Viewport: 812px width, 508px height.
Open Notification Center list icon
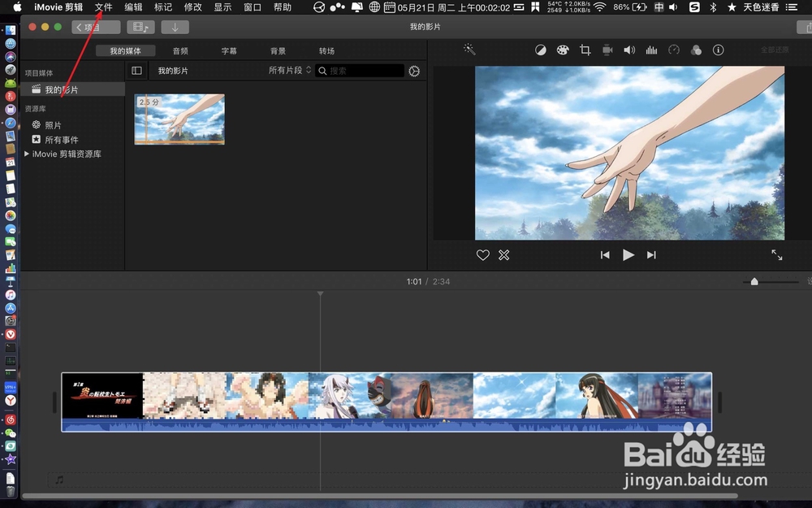(791, 7)
